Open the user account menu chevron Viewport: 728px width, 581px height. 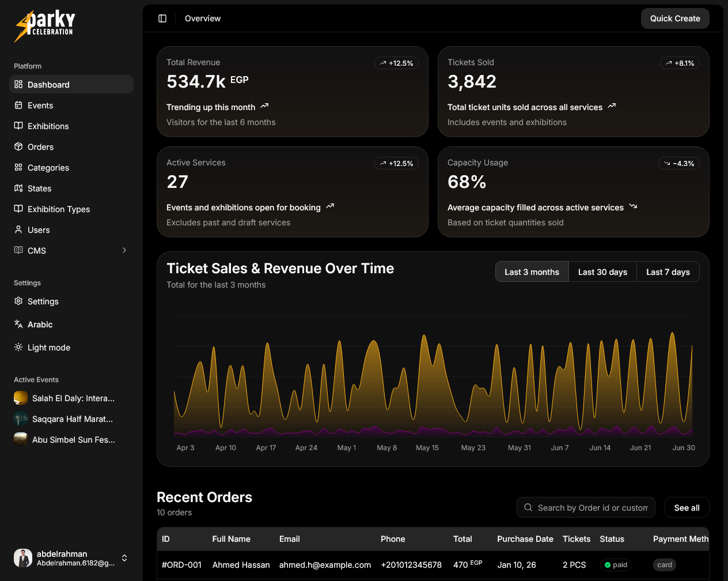124,558
